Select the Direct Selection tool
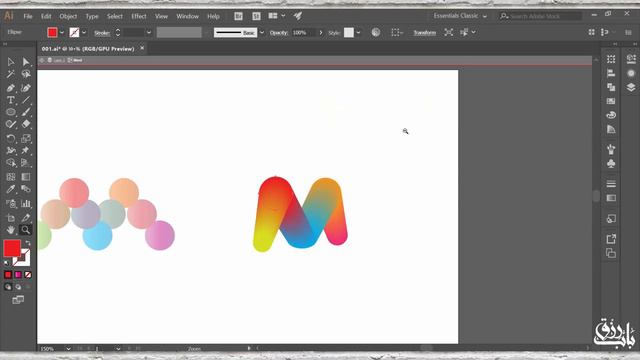 (x=26, y=62)
